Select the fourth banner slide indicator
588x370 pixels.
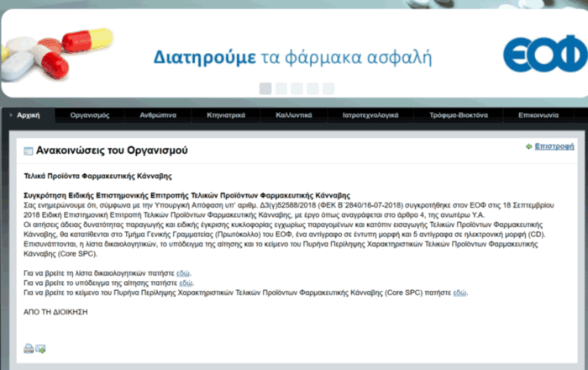[312, 88]
